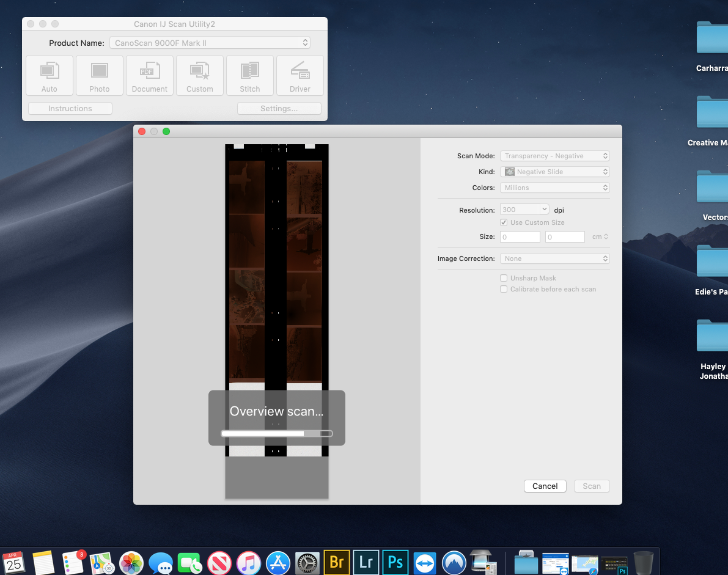Click the Cancel button

545,486
